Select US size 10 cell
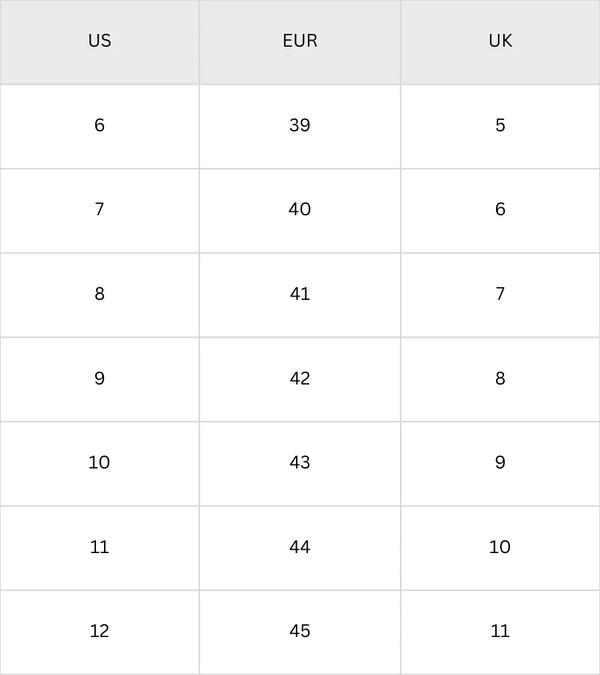The image size is (600, 675). [x=99, y=462]
